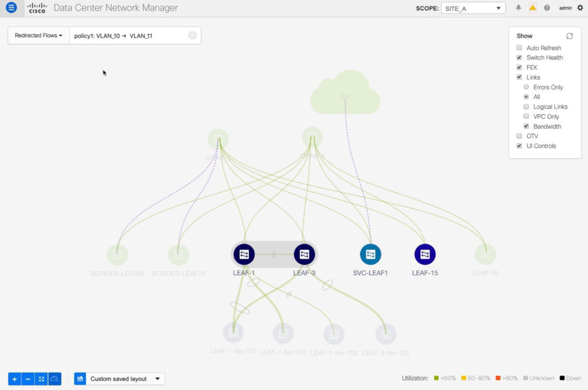Select the BORDER-LEAF70 node

click(178, 255)
